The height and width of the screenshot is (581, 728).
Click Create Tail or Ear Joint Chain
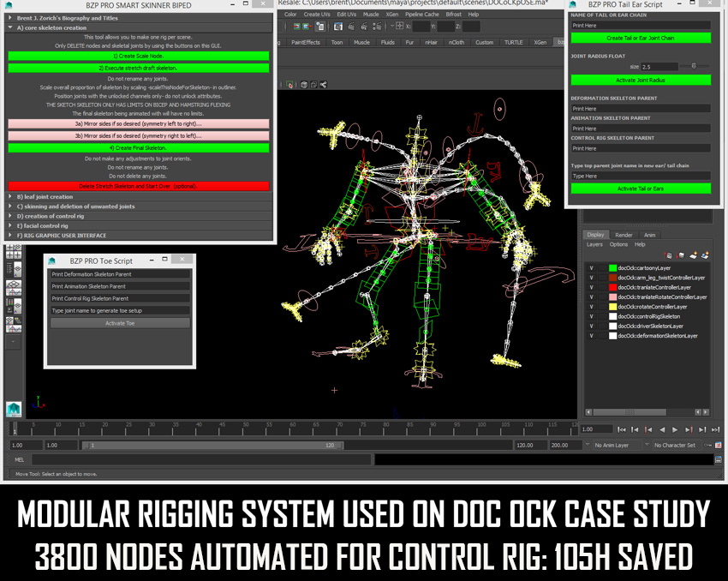(641, 38)
